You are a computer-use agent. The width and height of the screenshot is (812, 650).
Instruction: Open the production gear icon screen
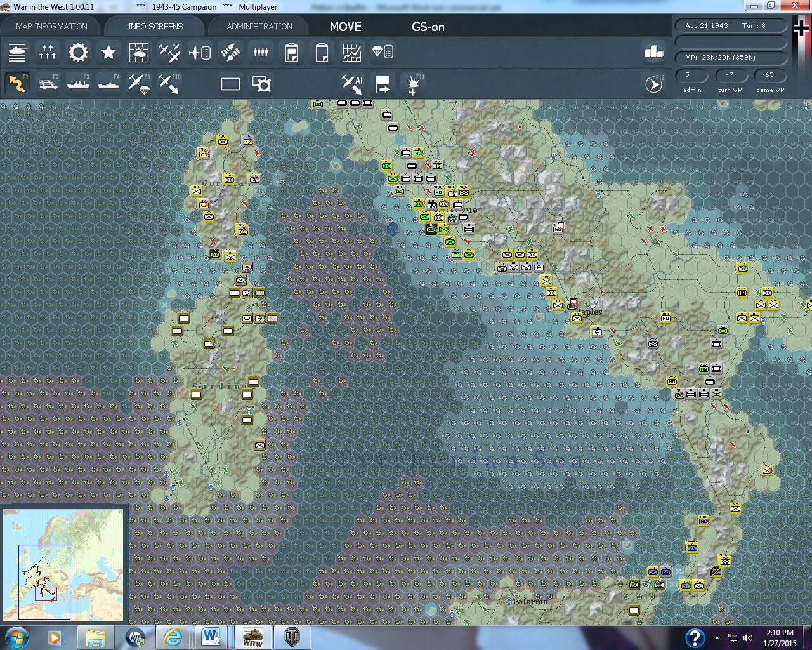[x=78, y=52]
